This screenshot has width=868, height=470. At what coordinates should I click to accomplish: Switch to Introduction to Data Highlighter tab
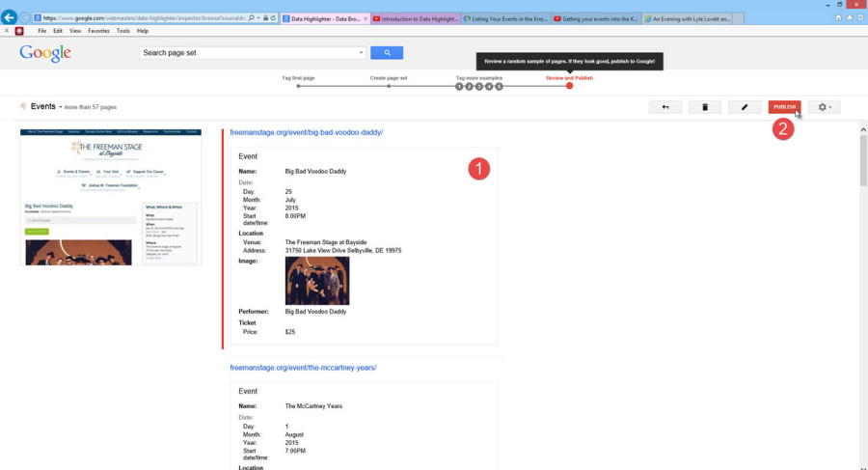point(416,19)
